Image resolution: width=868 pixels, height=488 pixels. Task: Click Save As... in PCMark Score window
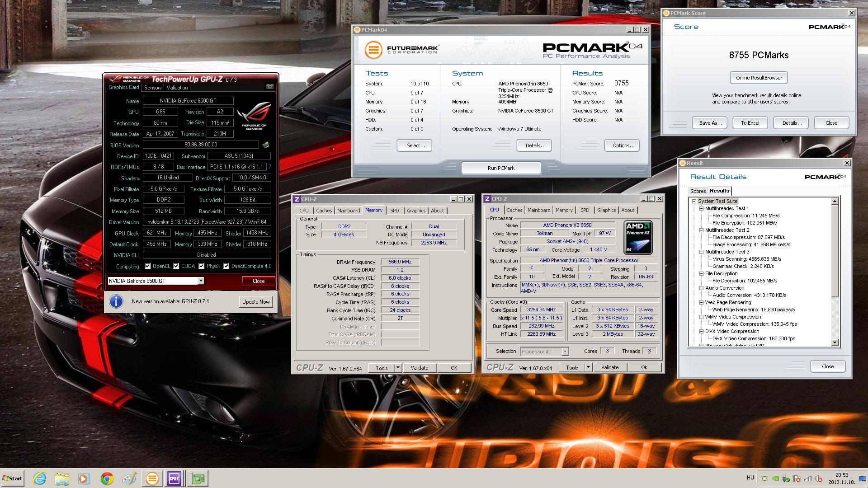[x=710, y=123]
